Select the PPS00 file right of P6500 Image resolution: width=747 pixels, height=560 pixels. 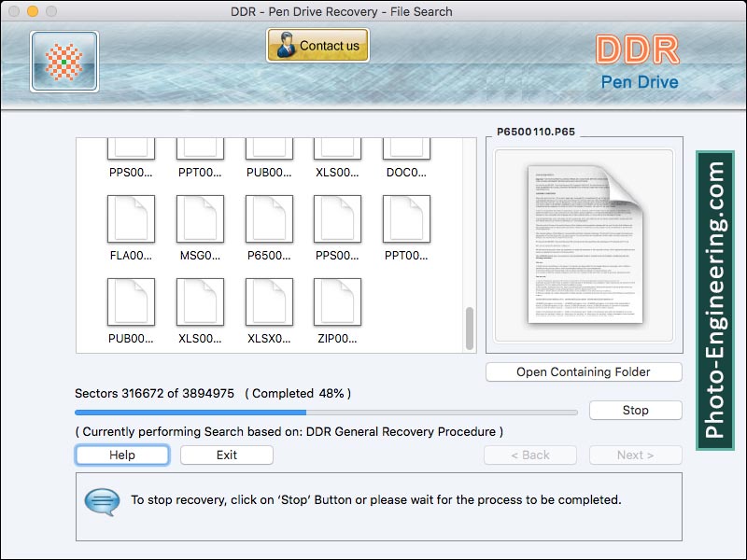point(337,219)
